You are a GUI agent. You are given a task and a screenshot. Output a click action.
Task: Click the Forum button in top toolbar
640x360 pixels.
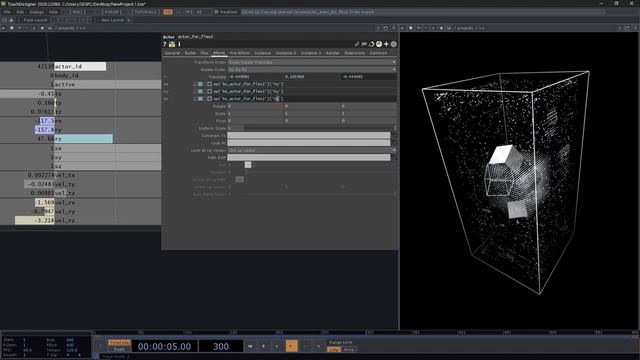(111, 12)
